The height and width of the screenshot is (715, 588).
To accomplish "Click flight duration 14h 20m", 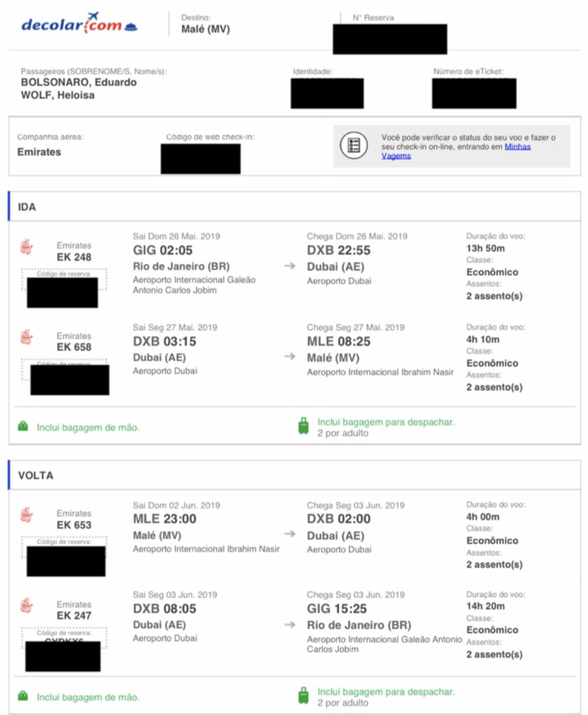I will (485, 607).
